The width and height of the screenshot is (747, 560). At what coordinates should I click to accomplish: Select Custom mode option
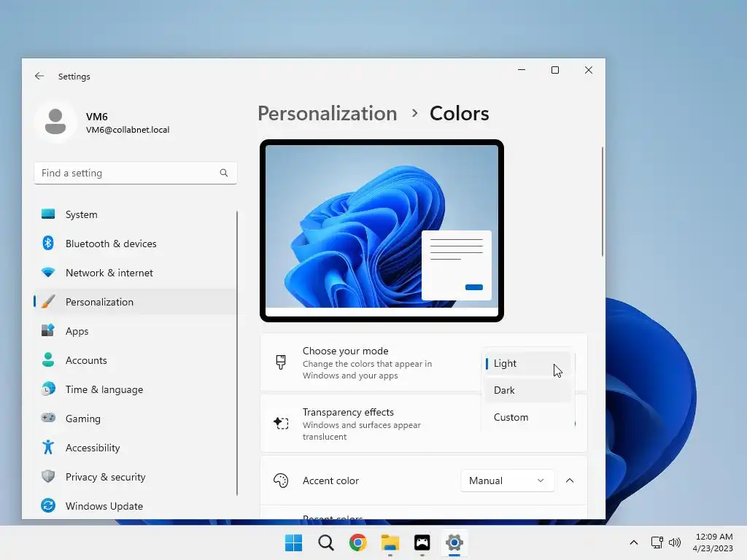(x=527, y=417)
